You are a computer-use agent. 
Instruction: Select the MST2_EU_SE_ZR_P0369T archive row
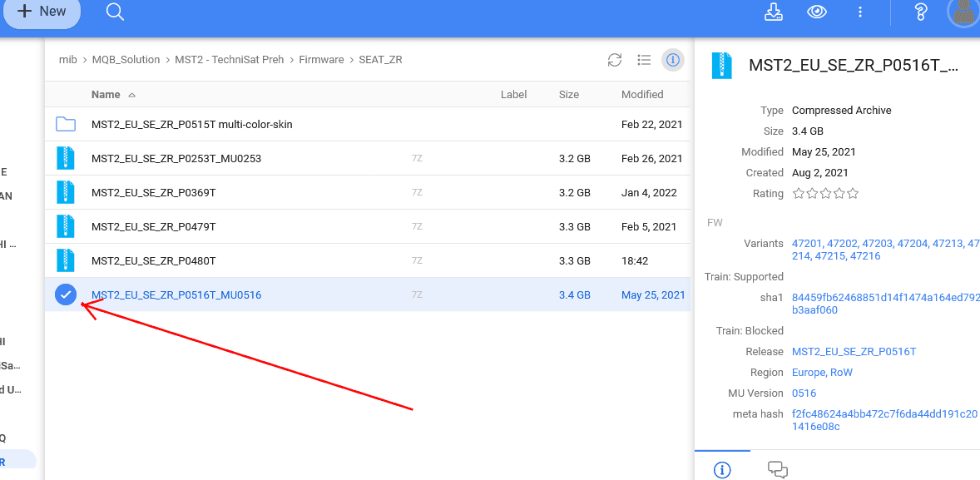click(154, 193)
